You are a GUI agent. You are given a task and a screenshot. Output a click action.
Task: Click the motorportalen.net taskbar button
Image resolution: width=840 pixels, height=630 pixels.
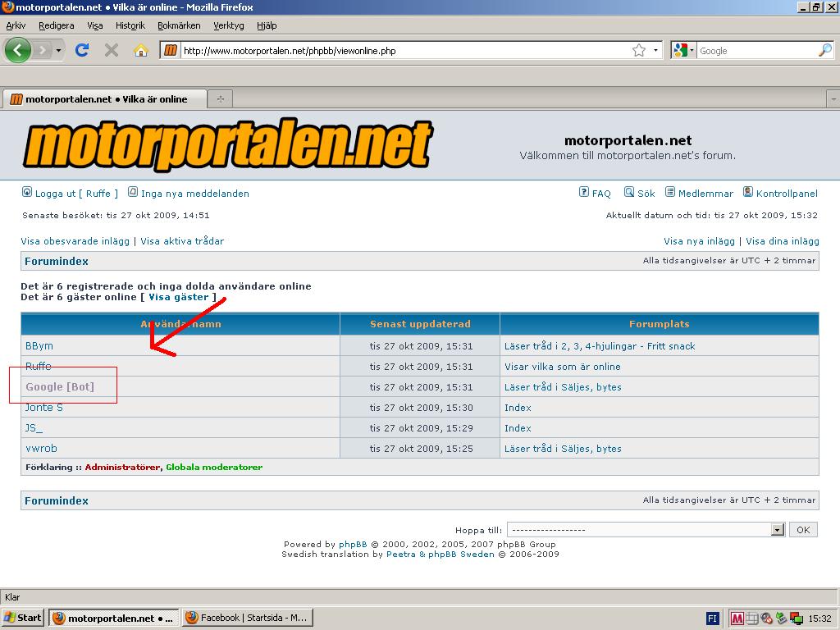pyautogui.click(x=113, y=618)
